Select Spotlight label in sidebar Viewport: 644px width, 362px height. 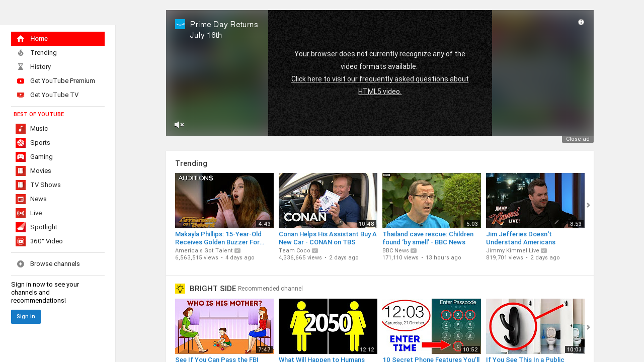point(44,227)
